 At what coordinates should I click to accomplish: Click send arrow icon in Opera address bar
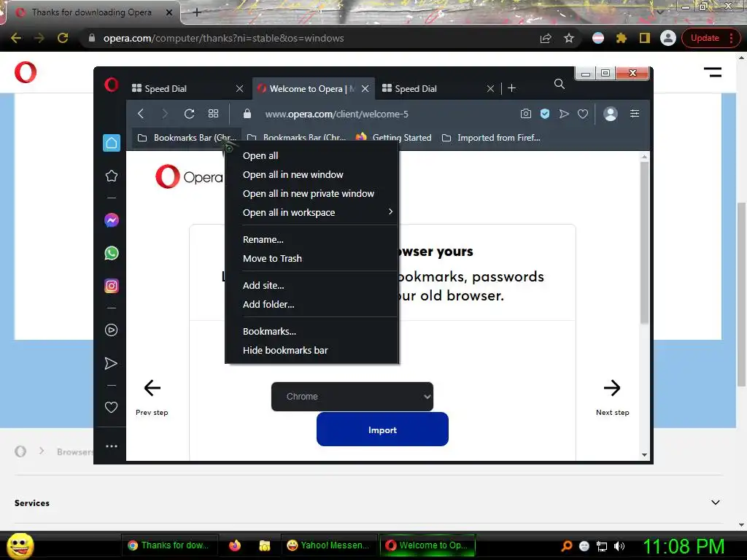coord(564,114)
